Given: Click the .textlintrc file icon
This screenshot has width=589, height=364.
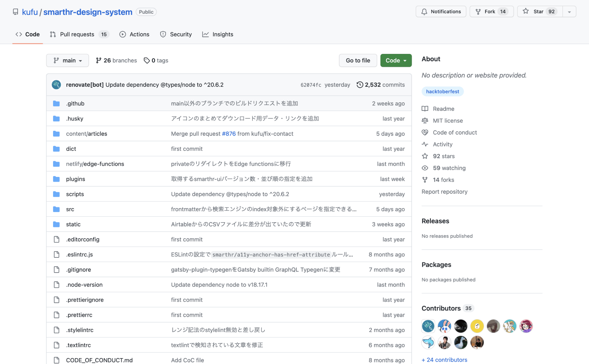Looking at the screenshot, I should pos(56,345).
